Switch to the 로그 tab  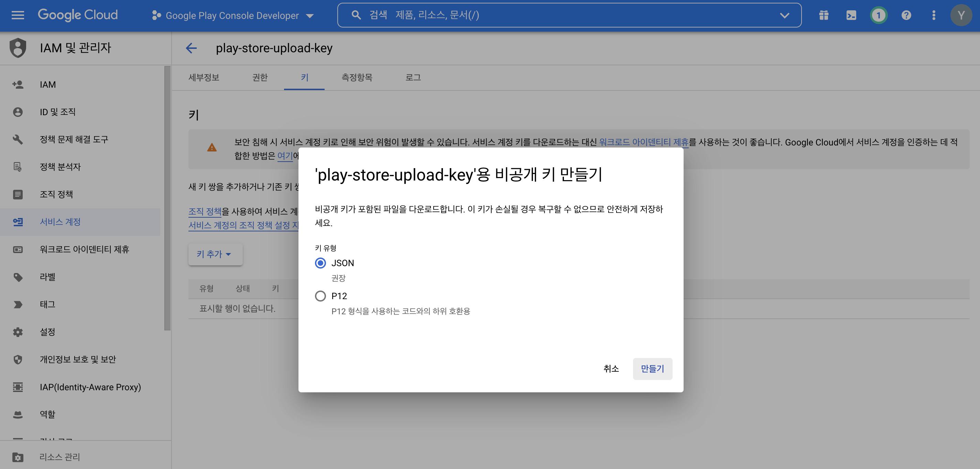(x=413, y=78)
